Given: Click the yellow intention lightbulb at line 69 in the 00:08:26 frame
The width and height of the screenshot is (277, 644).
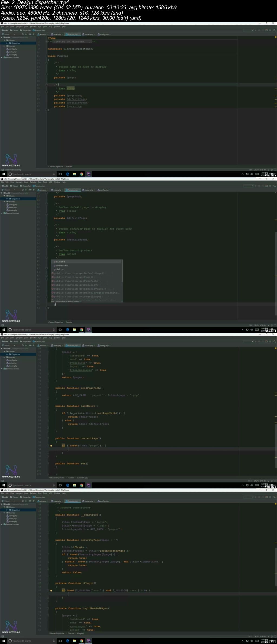Looking at the screenshot, I should (x=51, y=590).
